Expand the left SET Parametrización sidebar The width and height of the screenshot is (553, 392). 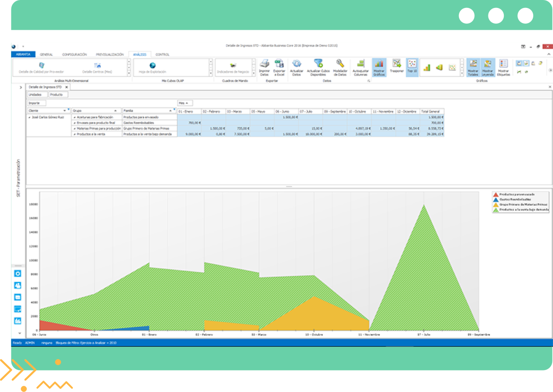pyautogui.click(x=21, y=88)
